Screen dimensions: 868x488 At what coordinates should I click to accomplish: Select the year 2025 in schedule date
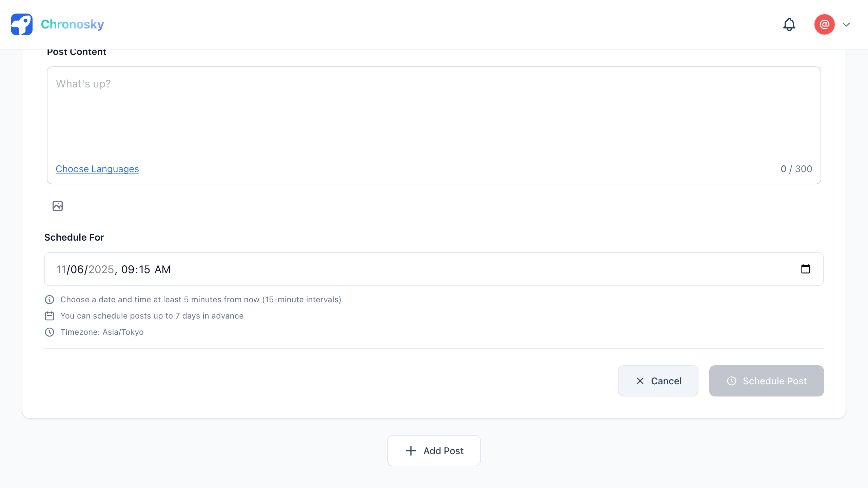[x=101, y=269]
